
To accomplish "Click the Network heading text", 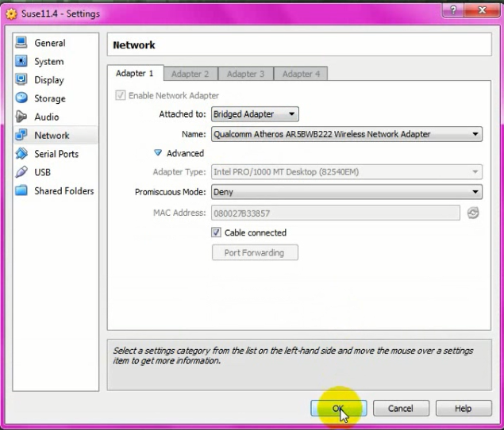I will pos(134,45).
